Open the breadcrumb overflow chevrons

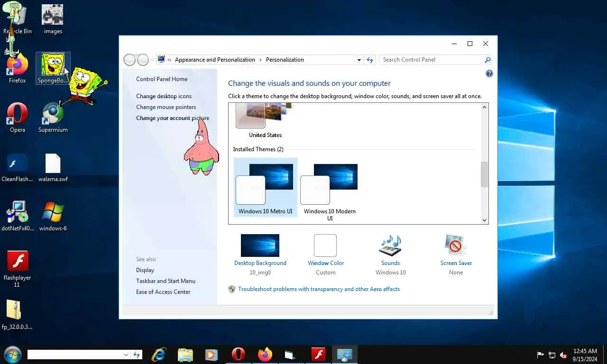pos(169,60)
